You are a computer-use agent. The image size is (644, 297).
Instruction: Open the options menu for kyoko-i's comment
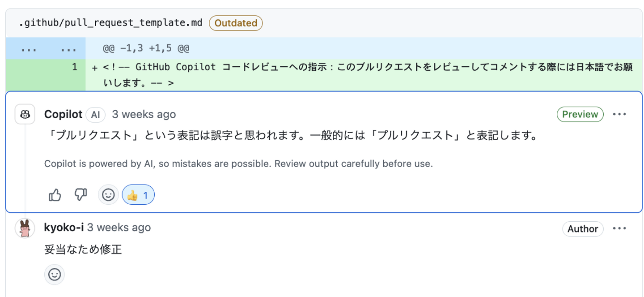click(619, 228)
